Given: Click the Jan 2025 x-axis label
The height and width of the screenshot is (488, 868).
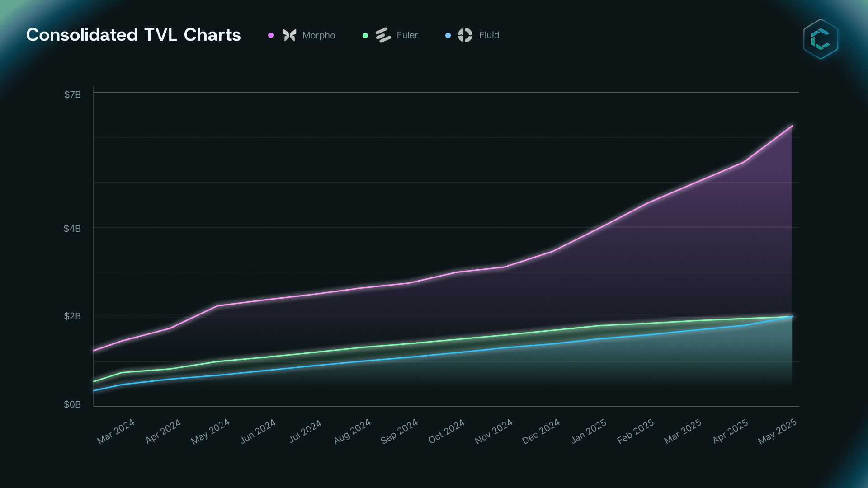Looking at the screenshot, I should (x=589, y=432).
